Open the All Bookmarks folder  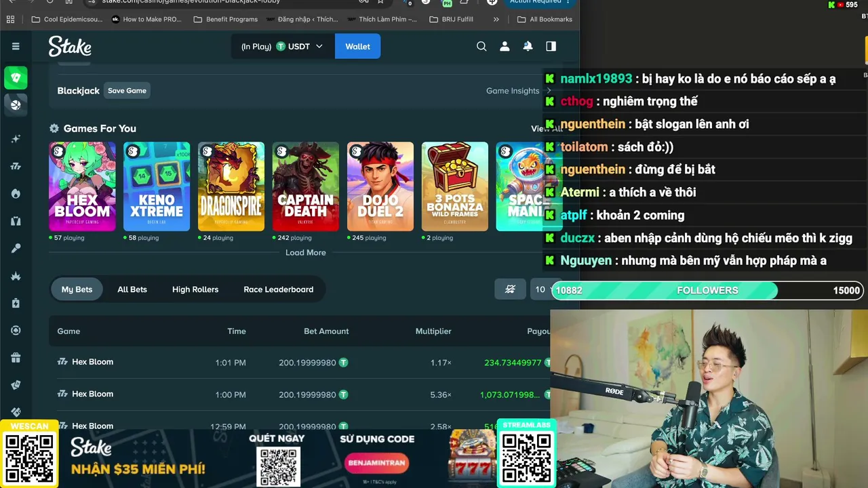545,19
